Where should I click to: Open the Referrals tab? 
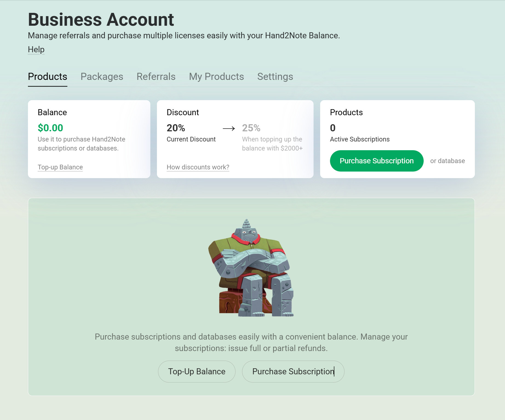coord(156,77)
